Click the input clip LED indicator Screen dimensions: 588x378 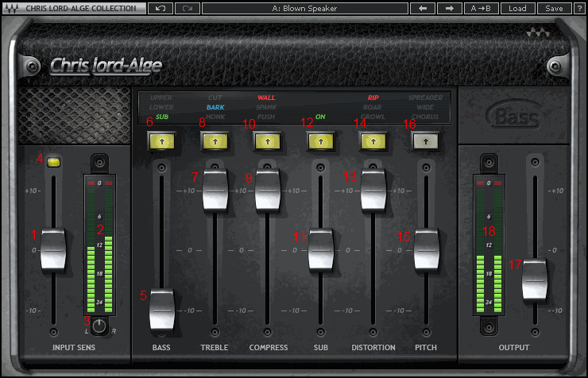(54, 162)
